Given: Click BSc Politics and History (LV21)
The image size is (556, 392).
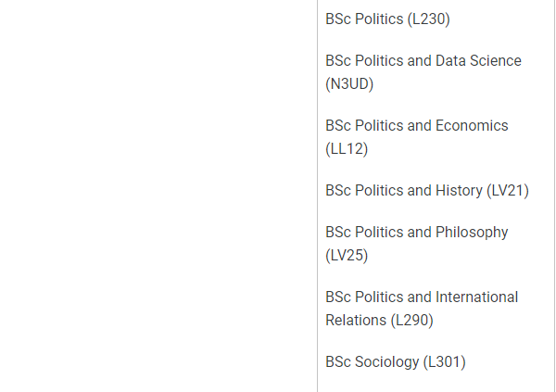Looking at the screenshot, I should pyautogui.click(x=427, y=191).
